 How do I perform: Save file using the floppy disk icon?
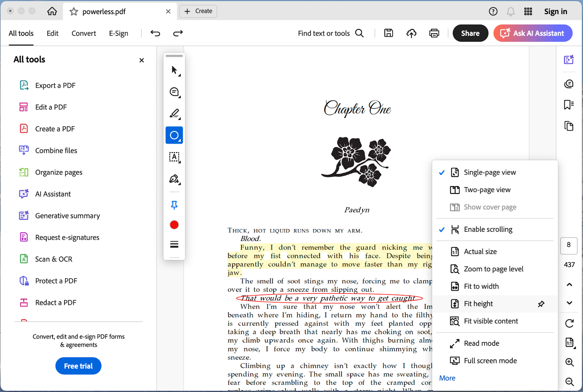pos(389,33)
